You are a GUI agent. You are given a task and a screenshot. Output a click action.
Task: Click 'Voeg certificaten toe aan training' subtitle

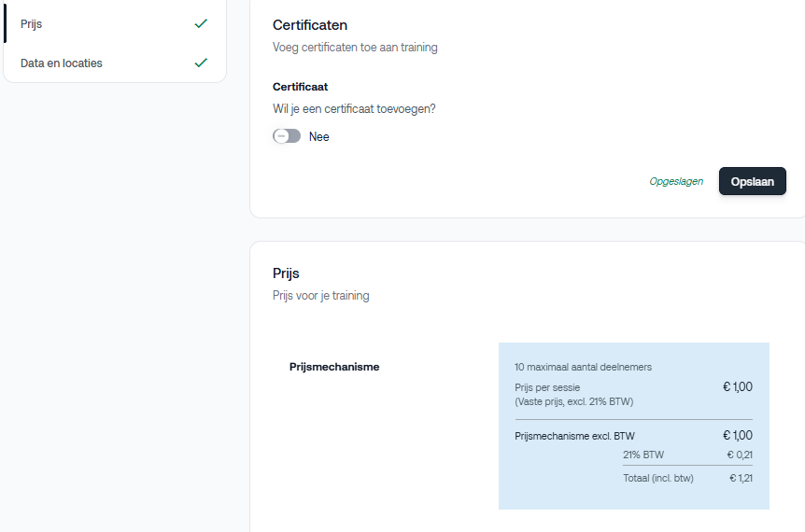[355, 47]
